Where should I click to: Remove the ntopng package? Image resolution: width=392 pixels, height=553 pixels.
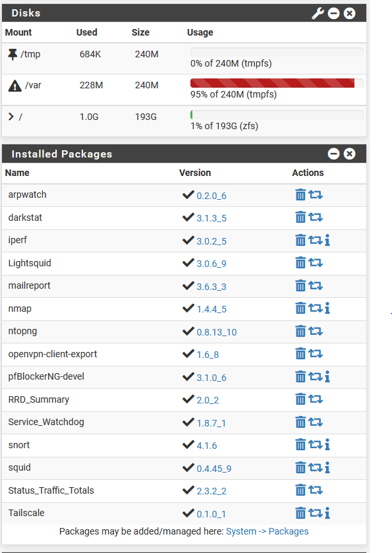[x=300, y=331]
